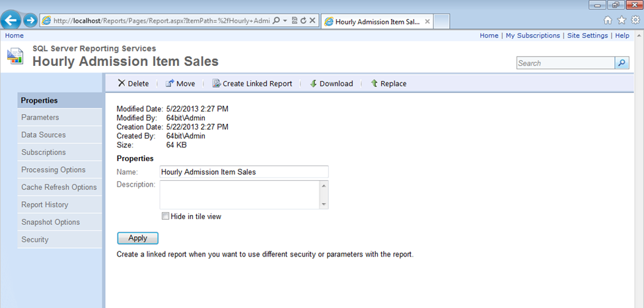
Task: Delete the report using toolbar Delete
Action: (133, 84)
